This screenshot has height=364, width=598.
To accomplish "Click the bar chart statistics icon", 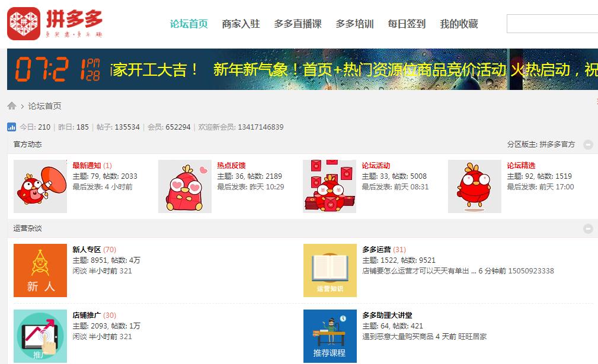I will (12, 127).
